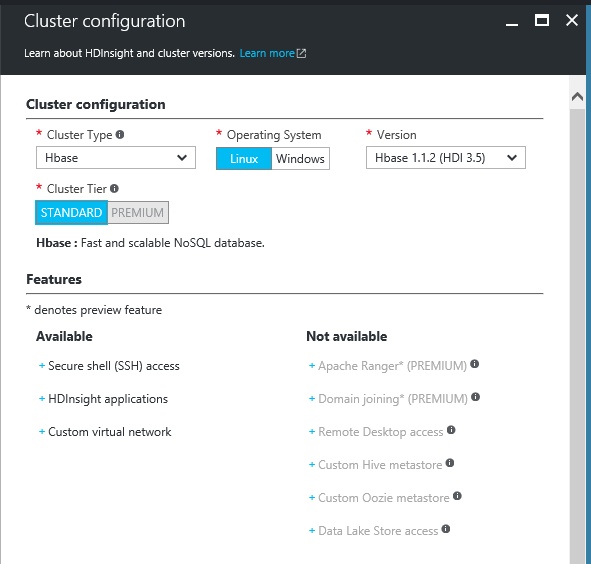This screenshot has height=564, width=591.
Task: Choose the PREMIUM cluster tier
Action: (x=138, y=213)
